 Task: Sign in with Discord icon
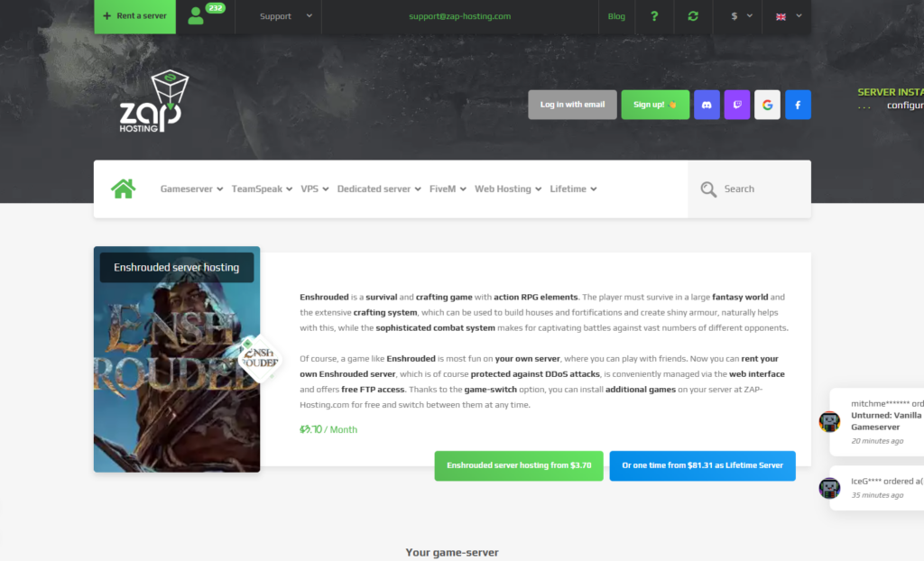tap(707, 105)
